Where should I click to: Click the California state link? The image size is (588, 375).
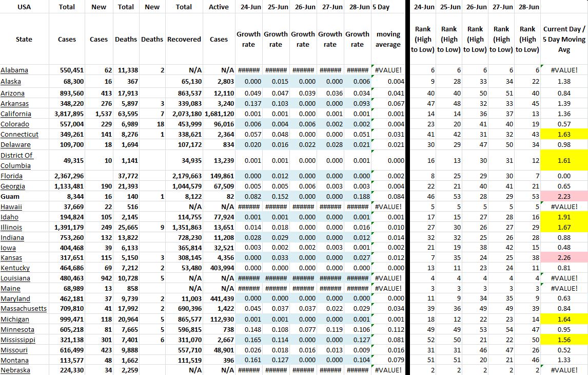coord(16,114)
